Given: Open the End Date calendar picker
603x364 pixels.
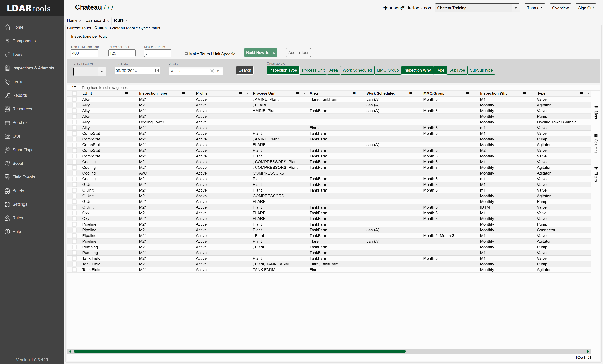Looking at the screenshot, I should tap(157, 71).
